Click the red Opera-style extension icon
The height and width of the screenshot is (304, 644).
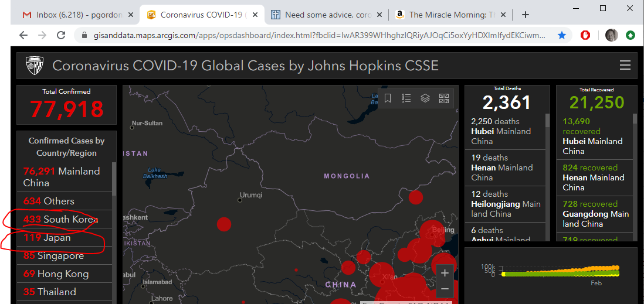(x=585, y=35)
